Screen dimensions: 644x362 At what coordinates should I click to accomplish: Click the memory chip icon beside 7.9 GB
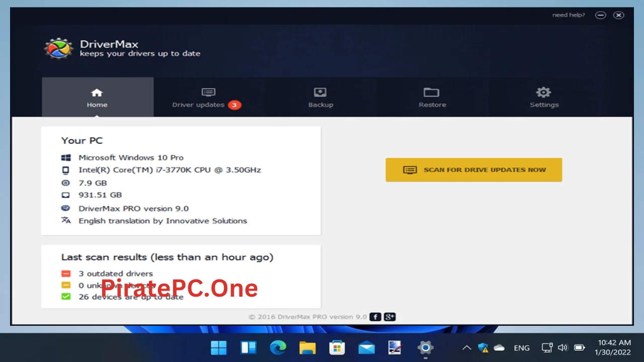(x=66, y=183)
